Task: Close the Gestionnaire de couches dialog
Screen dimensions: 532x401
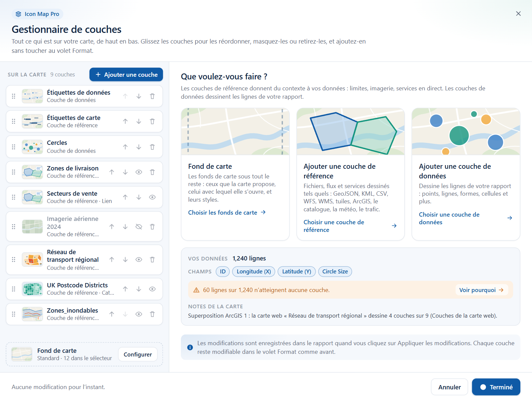Action: click(x=518, y=14)
